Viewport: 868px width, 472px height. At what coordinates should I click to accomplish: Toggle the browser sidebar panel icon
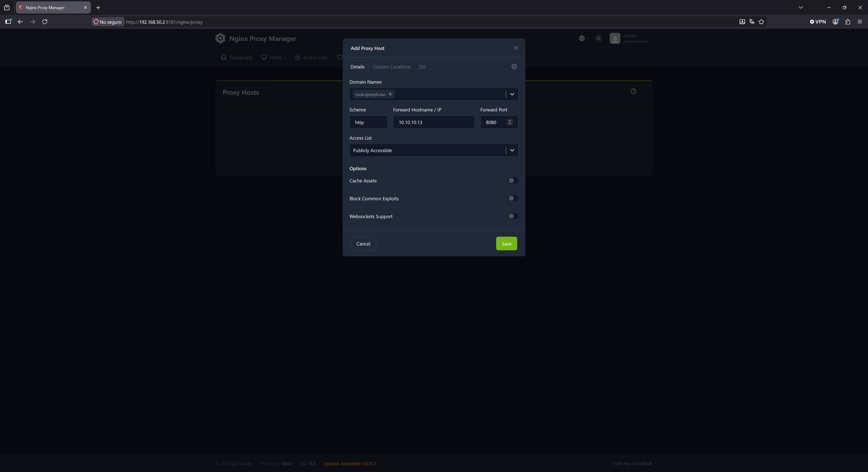tap(8, 21)
